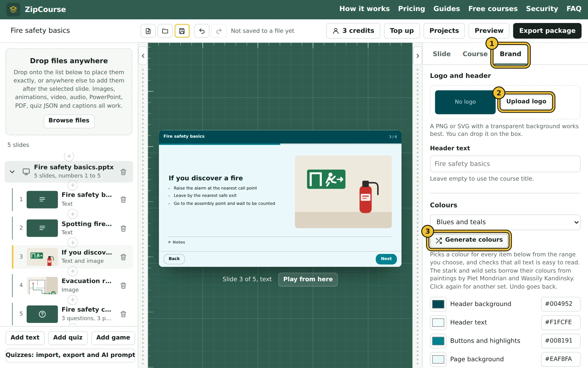This screenshot has height=368, width=588.
Task: Open the 3 credits account button
Action: pos(353,31)
